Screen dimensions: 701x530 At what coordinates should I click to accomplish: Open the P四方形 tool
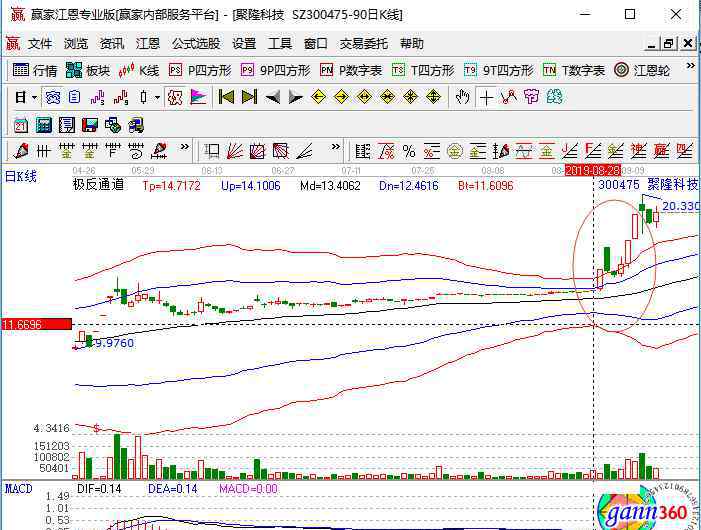coord(200,71)
